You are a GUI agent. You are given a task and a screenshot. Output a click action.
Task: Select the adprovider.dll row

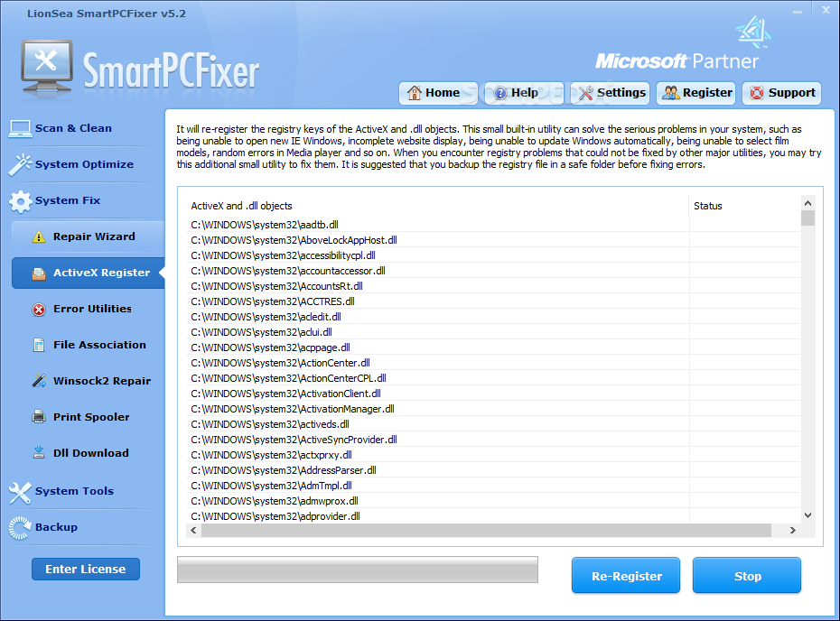click(x=493, y=516)
